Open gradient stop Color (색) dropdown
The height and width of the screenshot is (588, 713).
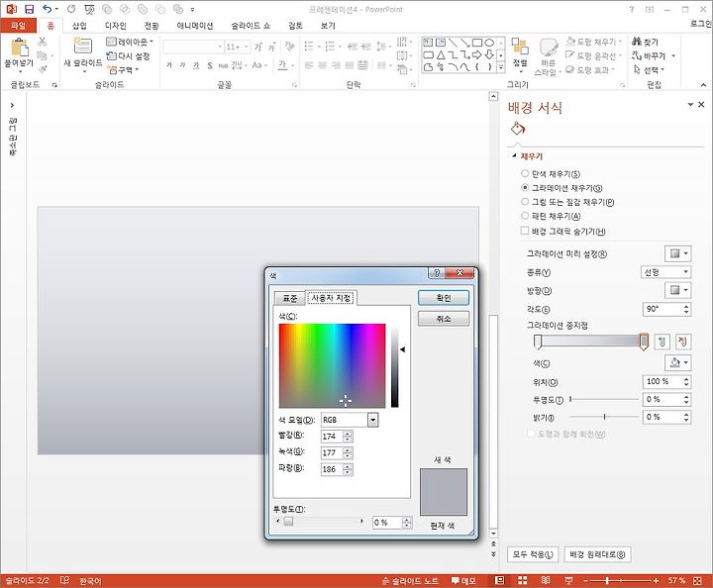[678, 362]
